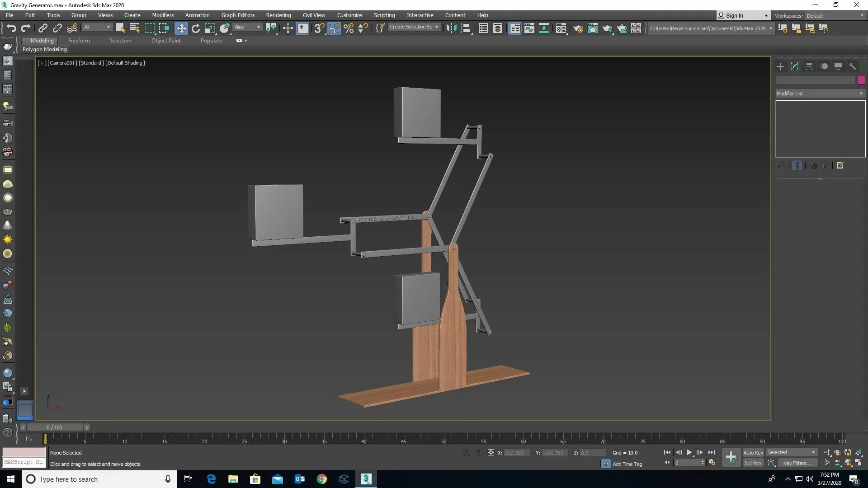Toggle the Selection Lock padlock
This screenshot has width=868, height=488.
pos(478,452)
